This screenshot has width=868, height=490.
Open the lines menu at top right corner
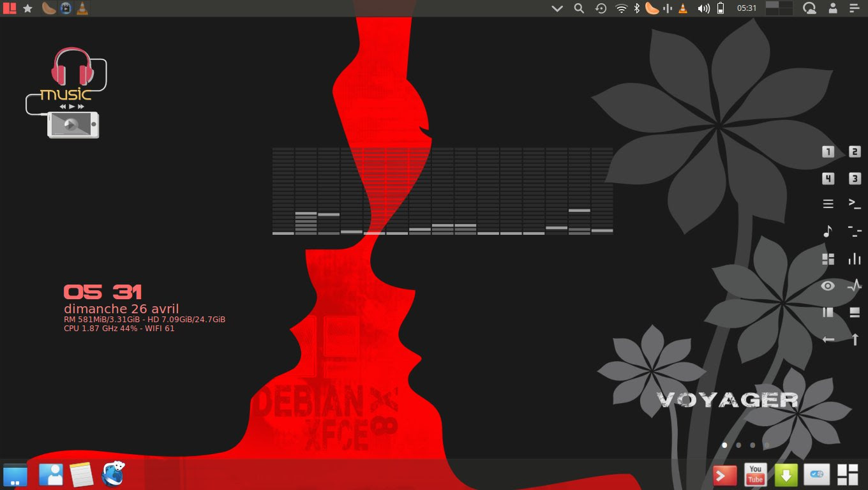855,8
